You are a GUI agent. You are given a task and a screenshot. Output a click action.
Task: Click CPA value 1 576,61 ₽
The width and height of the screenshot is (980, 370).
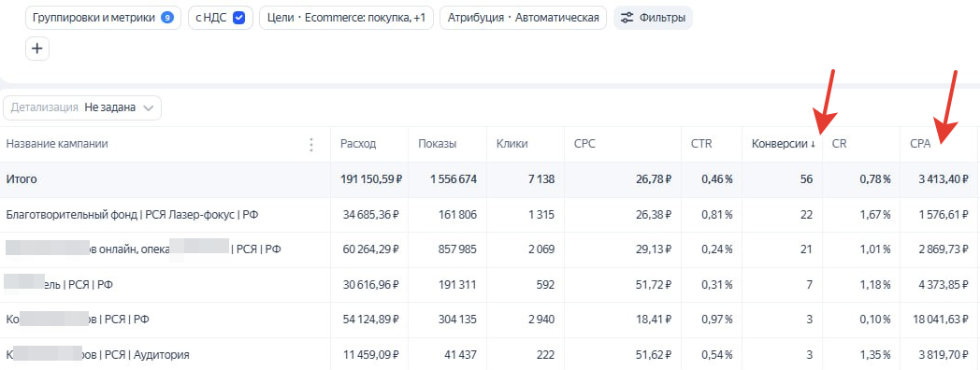[944, 215]
